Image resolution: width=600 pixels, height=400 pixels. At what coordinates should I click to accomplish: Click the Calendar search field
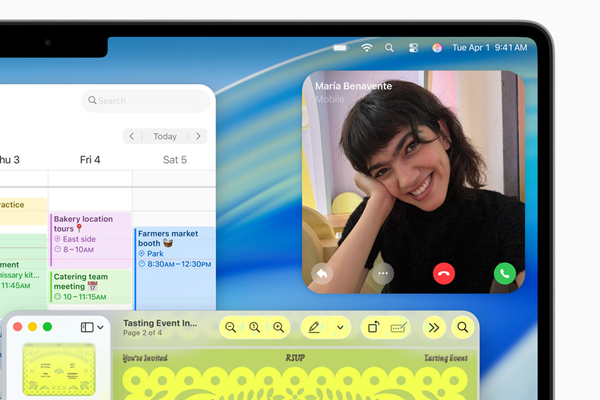click(x=146, y=101)
